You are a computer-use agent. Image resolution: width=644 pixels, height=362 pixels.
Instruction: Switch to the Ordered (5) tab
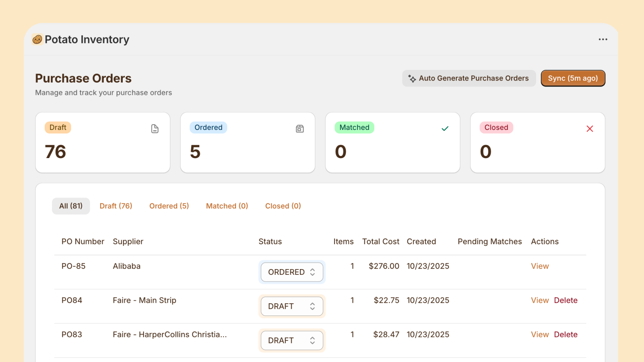[x=169, y=206]
